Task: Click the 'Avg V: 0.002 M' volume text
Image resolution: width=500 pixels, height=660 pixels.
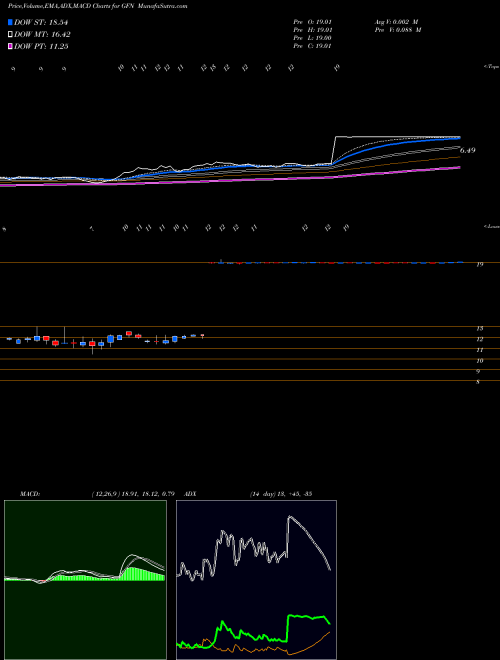Action: coord(396,22)
